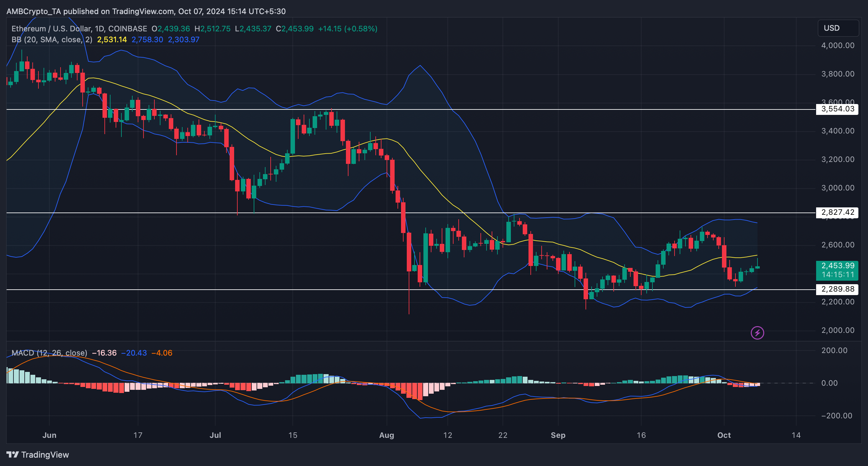Click the Sep label on the time axis

558,435
